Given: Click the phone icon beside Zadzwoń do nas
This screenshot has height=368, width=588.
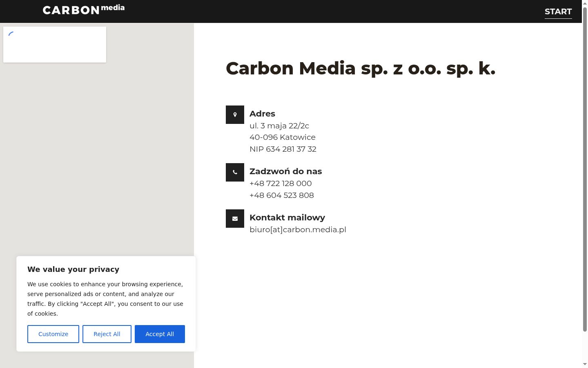Looking at the screenshot, I should coord(235,172).
